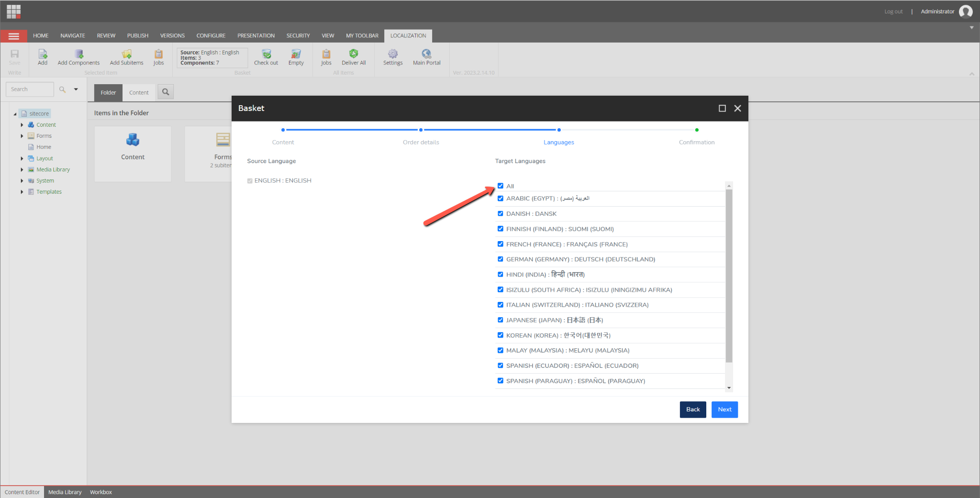Click the search magnifier beside Search box
The image size is (980, 498).
tap(62, 89)
